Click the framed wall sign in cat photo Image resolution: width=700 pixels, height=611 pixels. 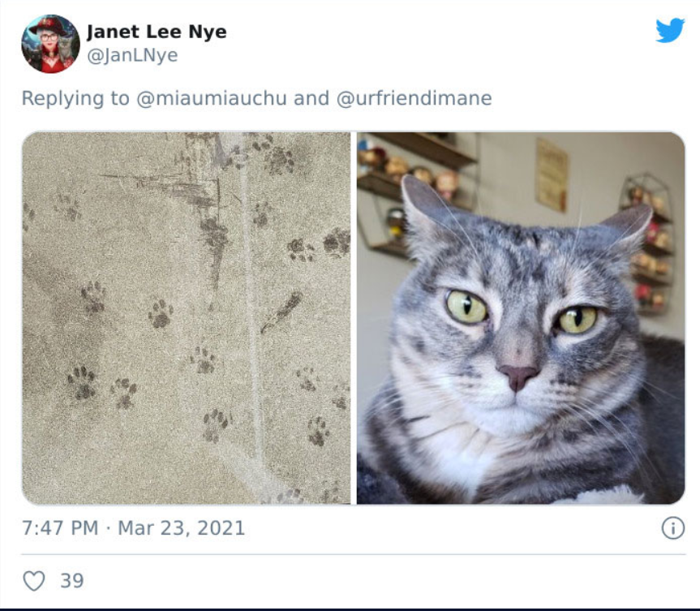(x=552, y=174)
